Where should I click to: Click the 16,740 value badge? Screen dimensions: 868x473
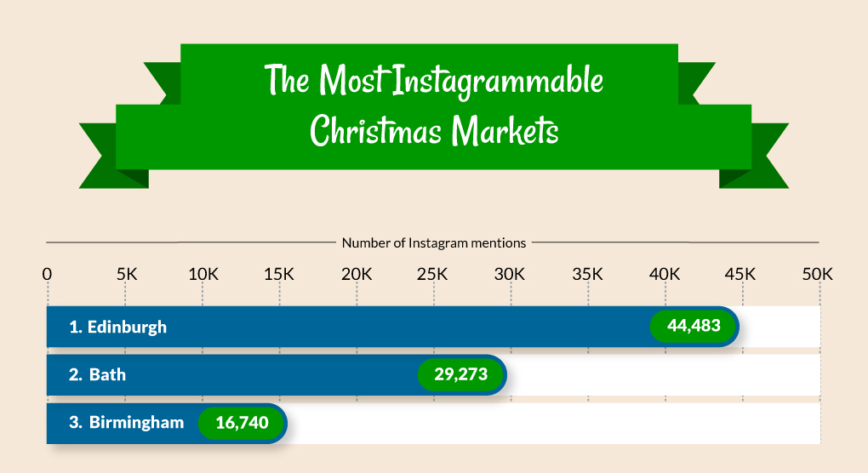point(242,423)
